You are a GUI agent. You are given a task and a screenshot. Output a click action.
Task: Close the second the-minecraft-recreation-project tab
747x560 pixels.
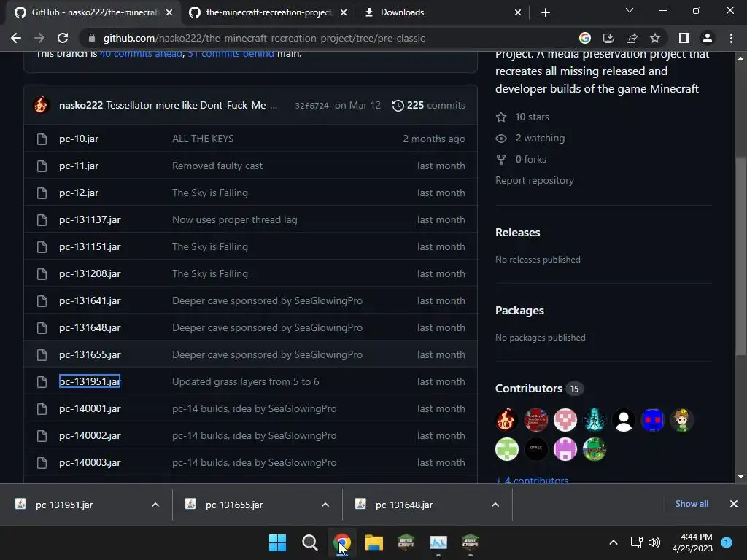[x=344, y=12]
